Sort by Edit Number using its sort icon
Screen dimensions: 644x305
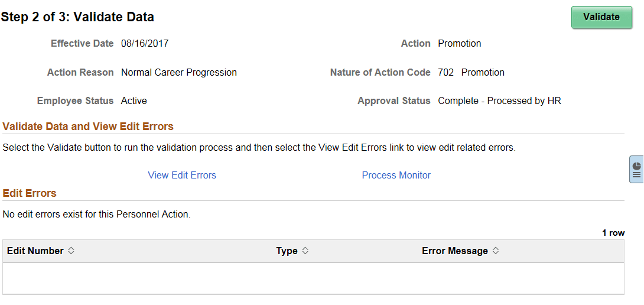71,251
